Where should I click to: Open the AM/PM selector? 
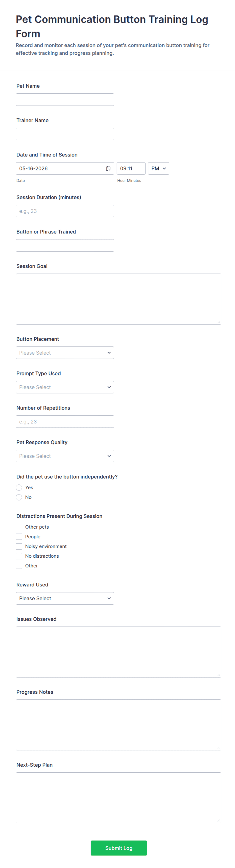[x=158, y=169]
